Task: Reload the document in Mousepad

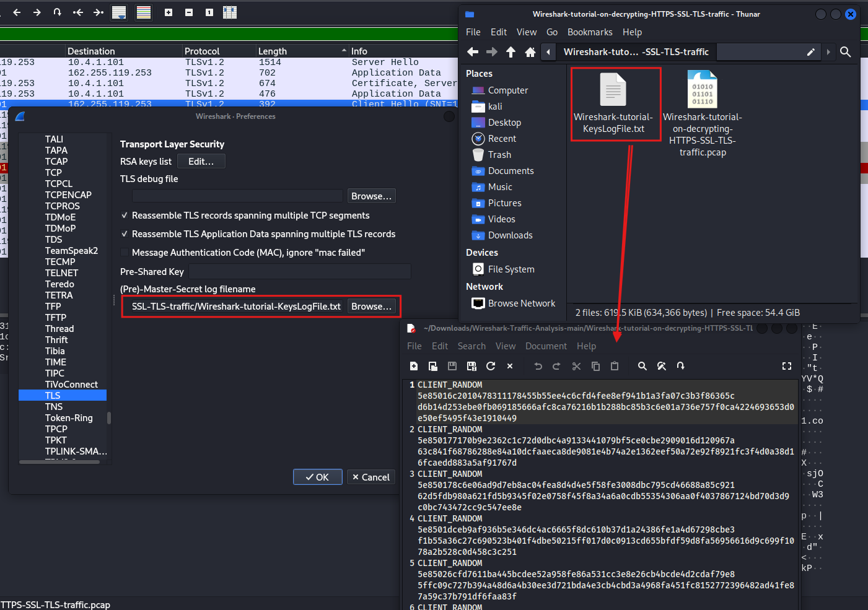Action: (491, 366)
